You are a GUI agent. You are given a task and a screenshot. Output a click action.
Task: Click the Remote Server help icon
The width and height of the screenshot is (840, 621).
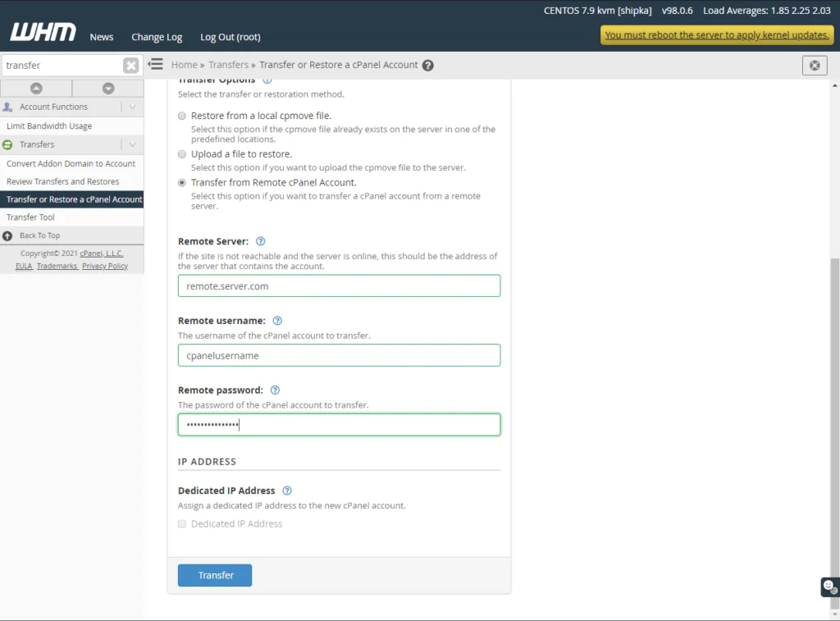tap(261, 241)
